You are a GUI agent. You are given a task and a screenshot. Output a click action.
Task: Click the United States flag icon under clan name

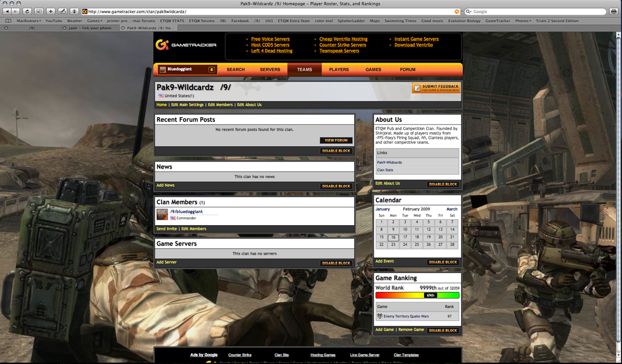click(x=161, y=96)
